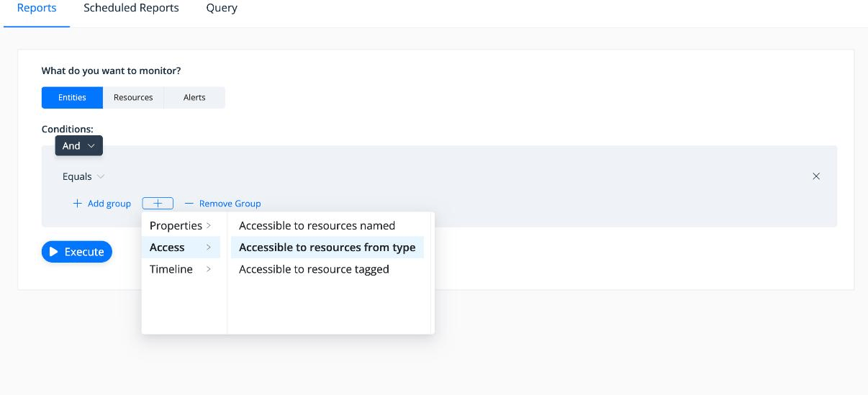
Task: Open the And operator dropdown
Action: click(79, 145)
